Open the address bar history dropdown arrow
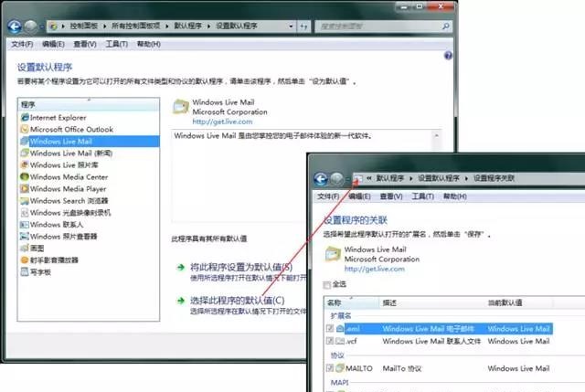This screenshot has width=585, height=392. coord(291,26)
